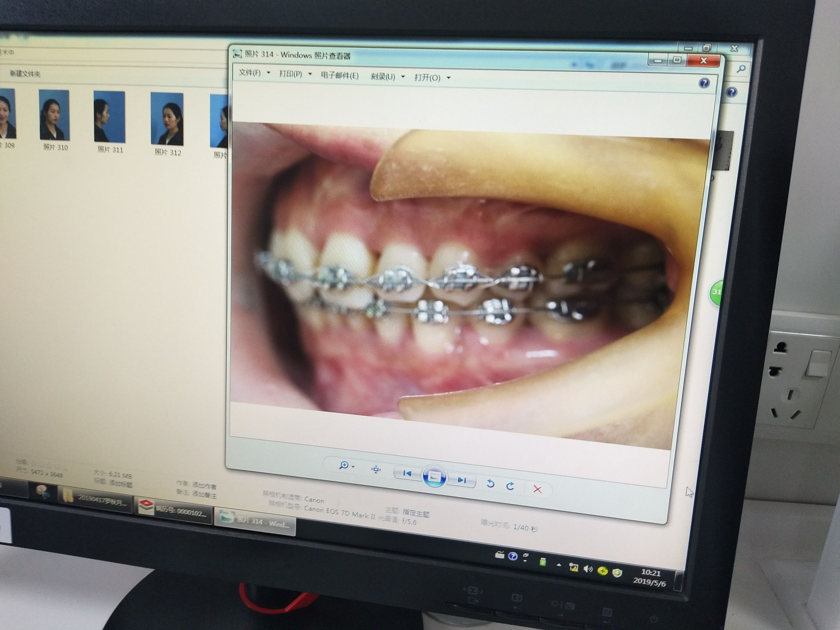This screenshot has height=630, width=840.
Task: Switch to the 病历号 0000102 taskbar button
Action: pos(173,510)
